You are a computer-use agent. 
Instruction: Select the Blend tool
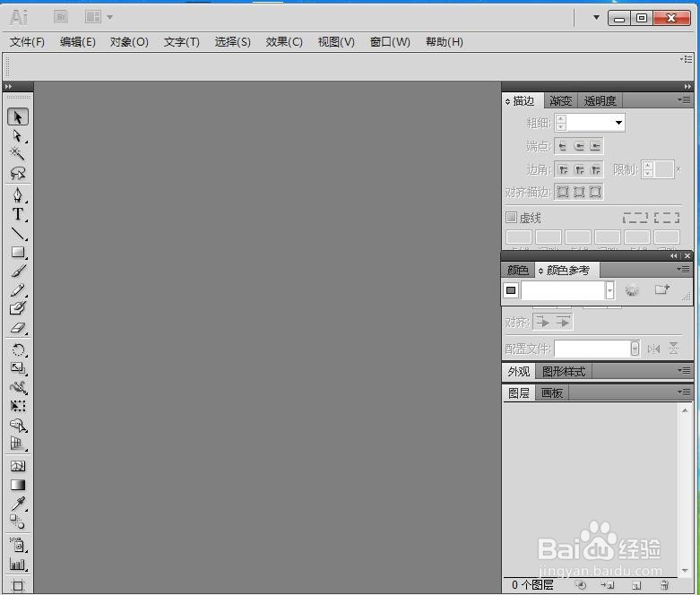coord(18,522)
